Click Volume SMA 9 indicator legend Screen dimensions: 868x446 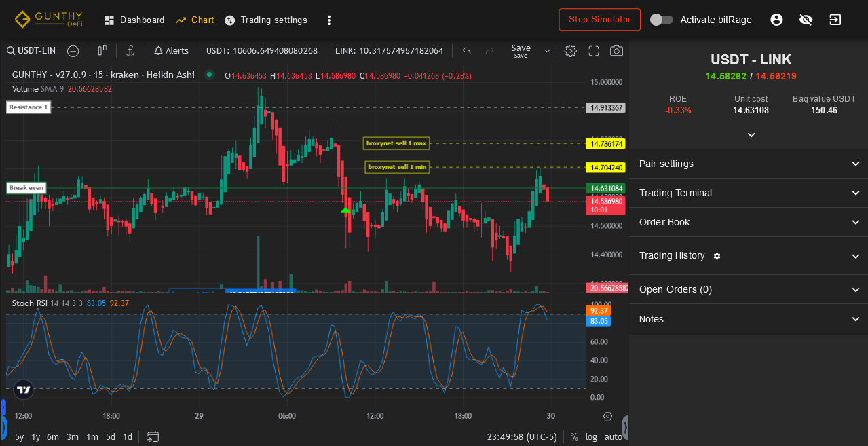(62, 88)
